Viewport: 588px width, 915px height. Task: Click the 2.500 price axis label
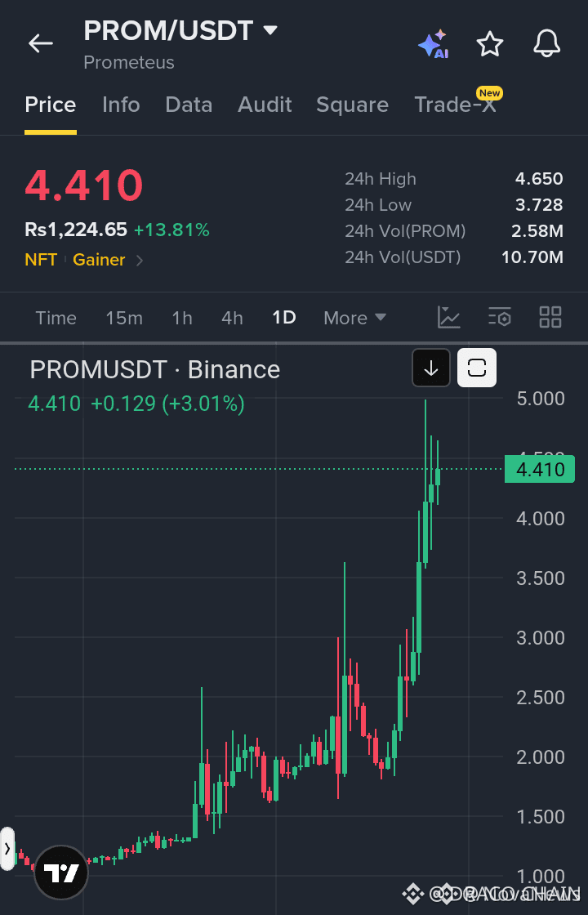click(540, 698)
